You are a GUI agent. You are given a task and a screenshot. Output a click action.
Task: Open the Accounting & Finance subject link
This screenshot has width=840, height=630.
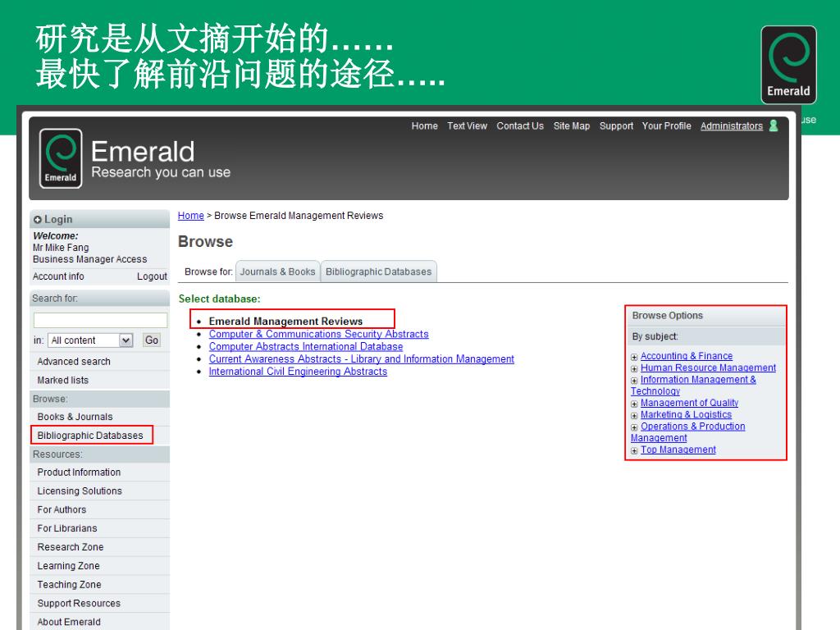click(x=687, y=356)
